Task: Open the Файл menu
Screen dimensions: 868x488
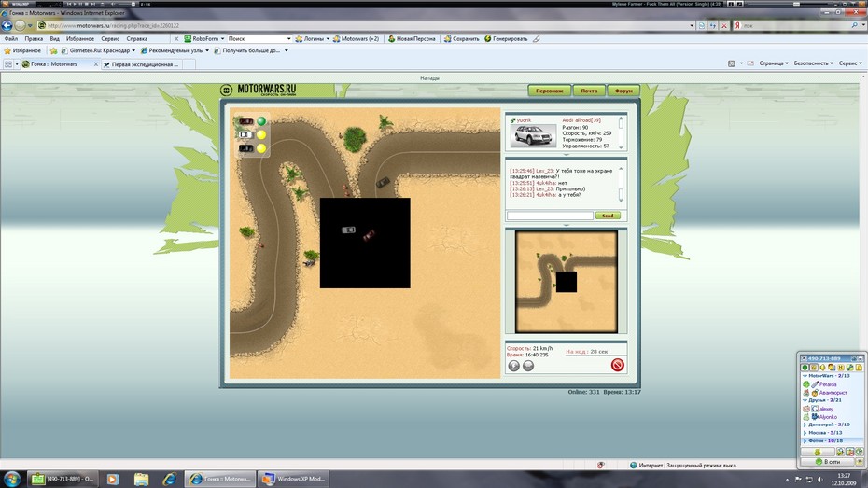Action: 11,39
